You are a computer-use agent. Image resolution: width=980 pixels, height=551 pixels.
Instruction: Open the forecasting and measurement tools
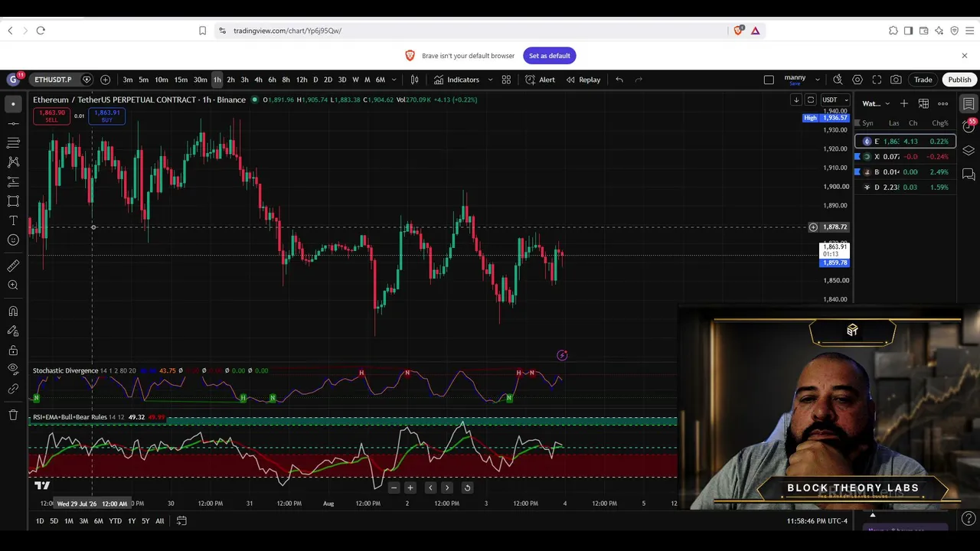pyautogui.click(x=13, y=181)
